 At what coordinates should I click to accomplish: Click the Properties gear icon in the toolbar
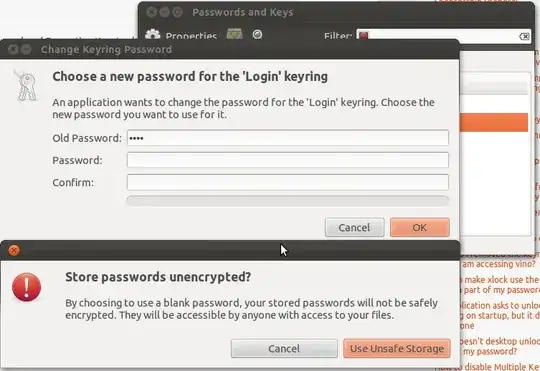[x=153, y=34]
